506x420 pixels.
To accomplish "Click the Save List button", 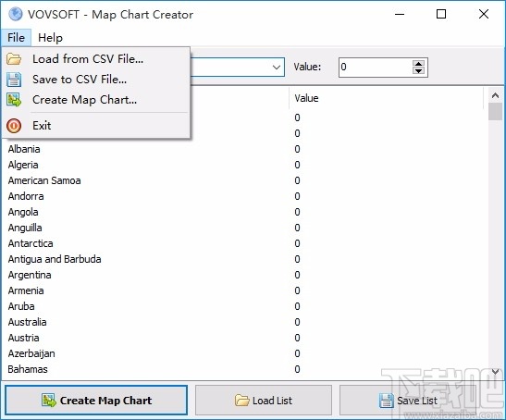I will pyautogui.click(x=409, y=401).
